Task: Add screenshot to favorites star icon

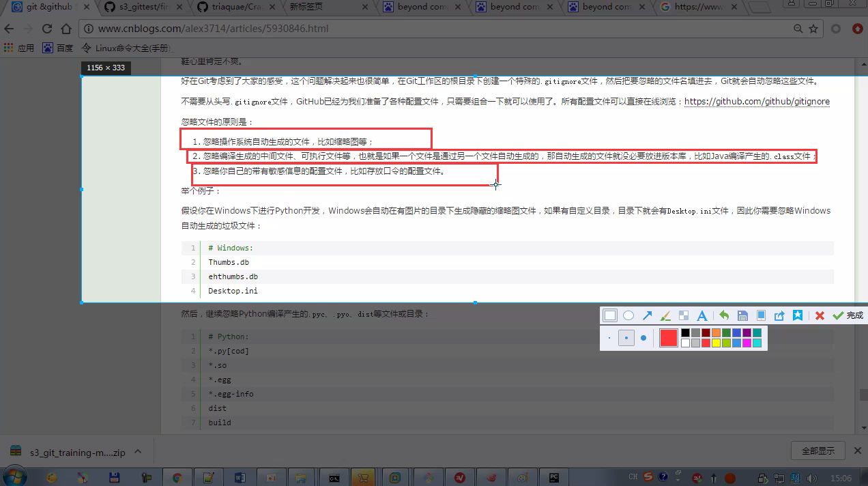Action: (x=797, y=315)
